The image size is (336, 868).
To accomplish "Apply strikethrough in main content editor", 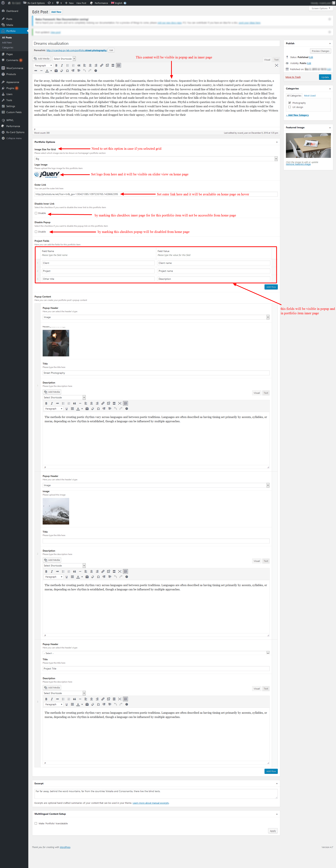I will pyautogui.click(x=36, y=71).
